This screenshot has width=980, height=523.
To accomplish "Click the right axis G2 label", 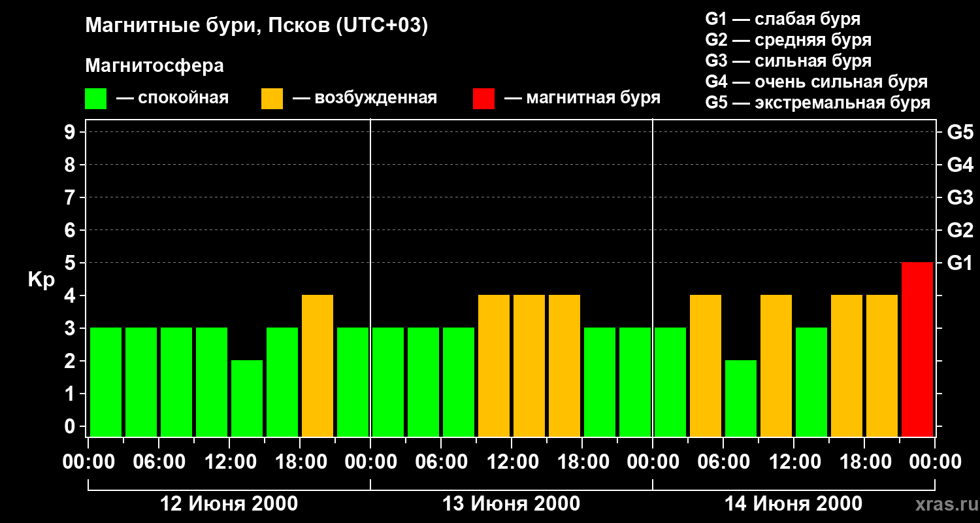I will [960, 230].
